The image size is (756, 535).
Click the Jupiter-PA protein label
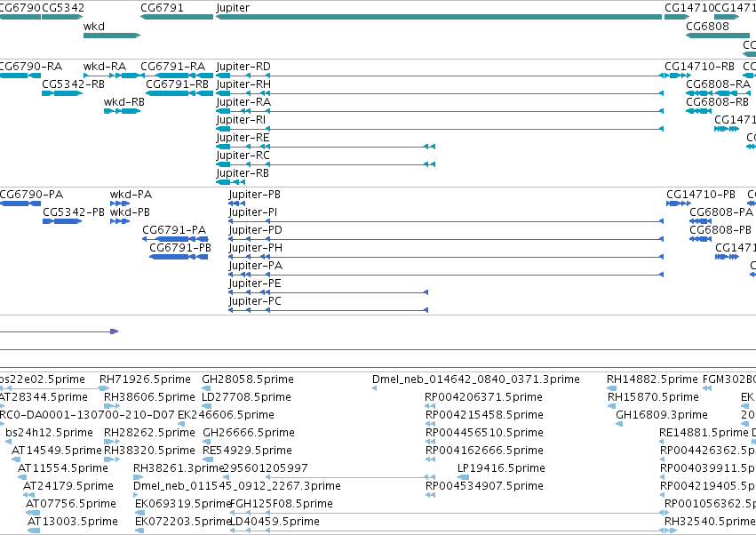click(256, 267)
